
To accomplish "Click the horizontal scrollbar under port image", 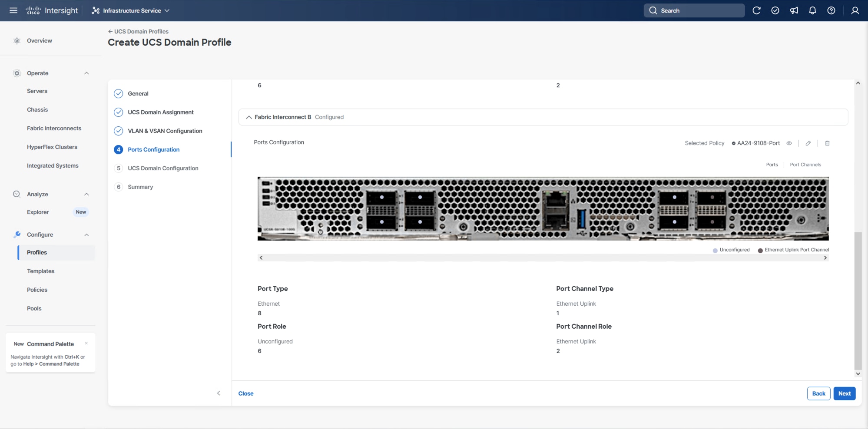I will point(543,258).
